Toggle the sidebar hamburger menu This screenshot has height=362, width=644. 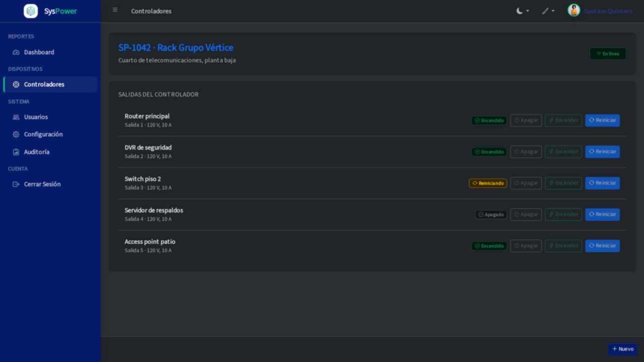115,10
